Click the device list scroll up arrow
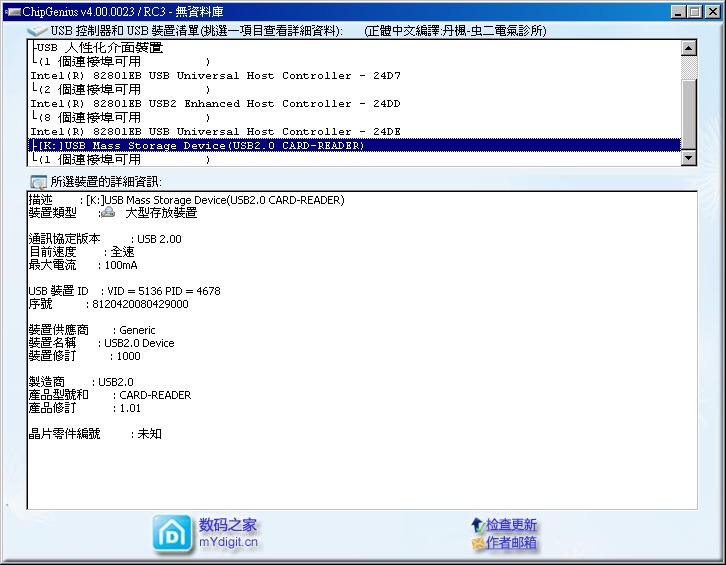 (689, 48)
